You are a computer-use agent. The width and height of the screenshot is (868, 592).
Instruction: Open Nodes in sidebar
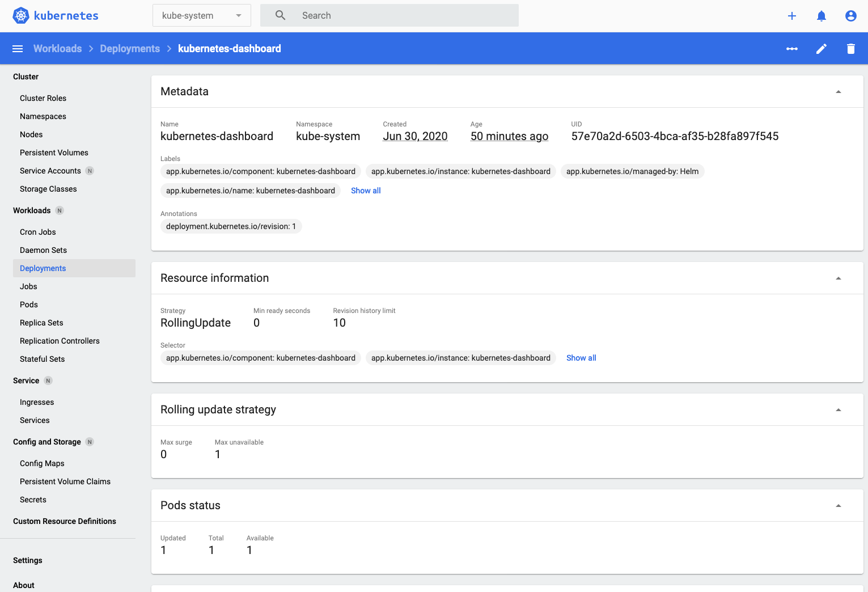pos(31,134)
